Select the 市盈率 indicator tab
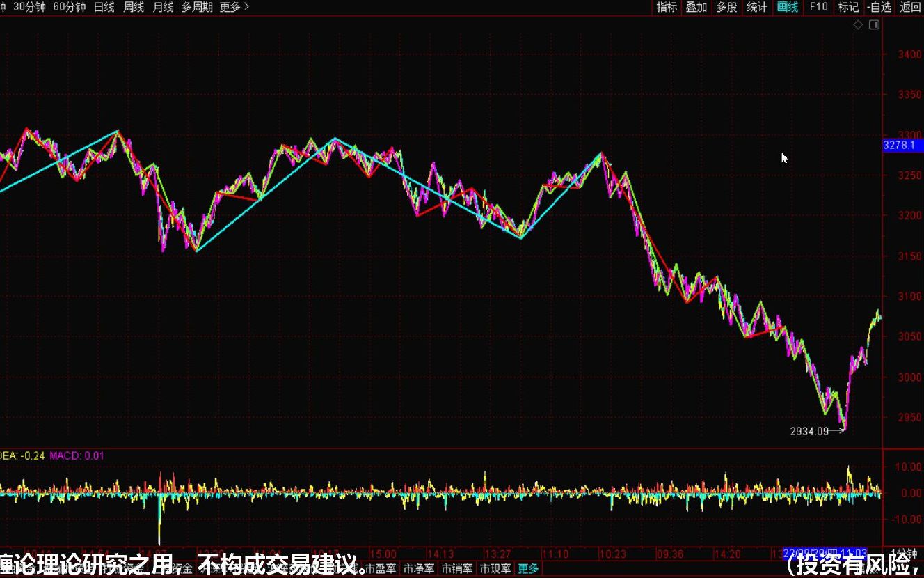This screenshot has width=924, height=578. point(381,569)
